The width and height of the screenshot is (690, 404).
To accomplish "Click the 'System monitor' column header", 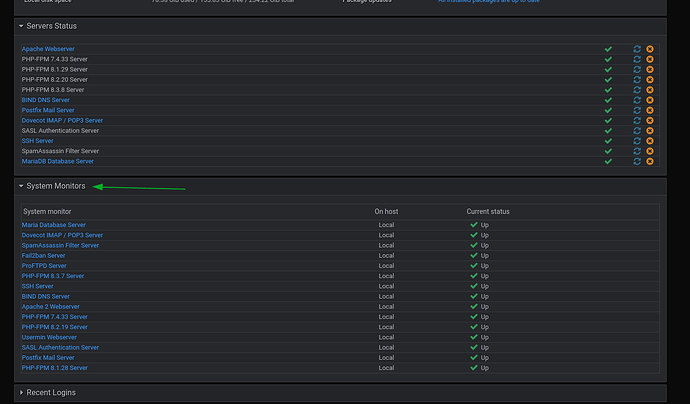I will click(x=47, y=212).
